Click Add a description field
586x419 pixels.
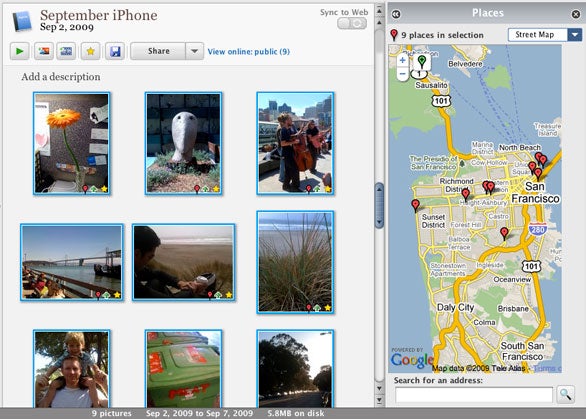[61, 77]
